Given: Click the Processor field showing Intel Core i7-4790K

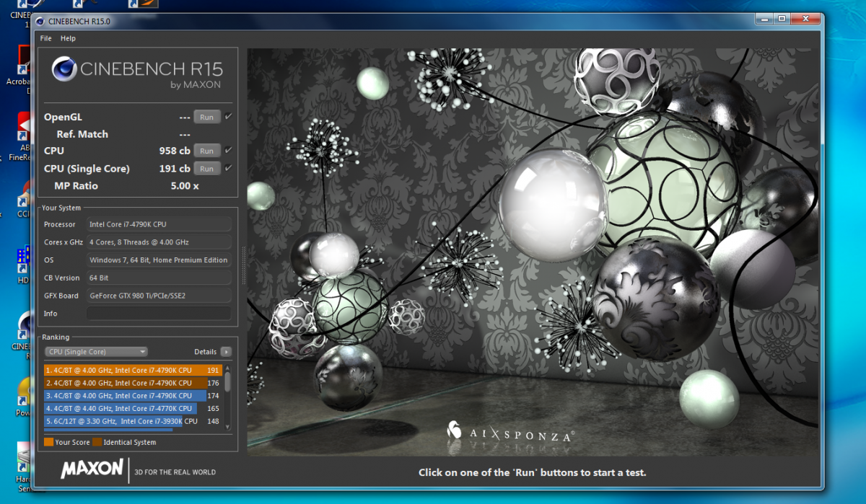Looking at the screenshot, I should (159, 224).
